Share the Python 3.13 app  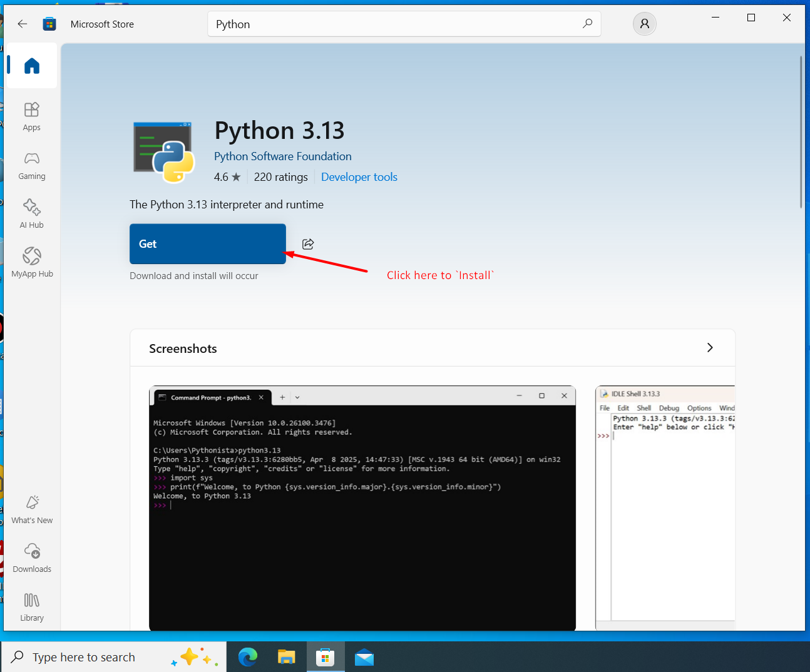pyautogui.click(x=308, y=244)
